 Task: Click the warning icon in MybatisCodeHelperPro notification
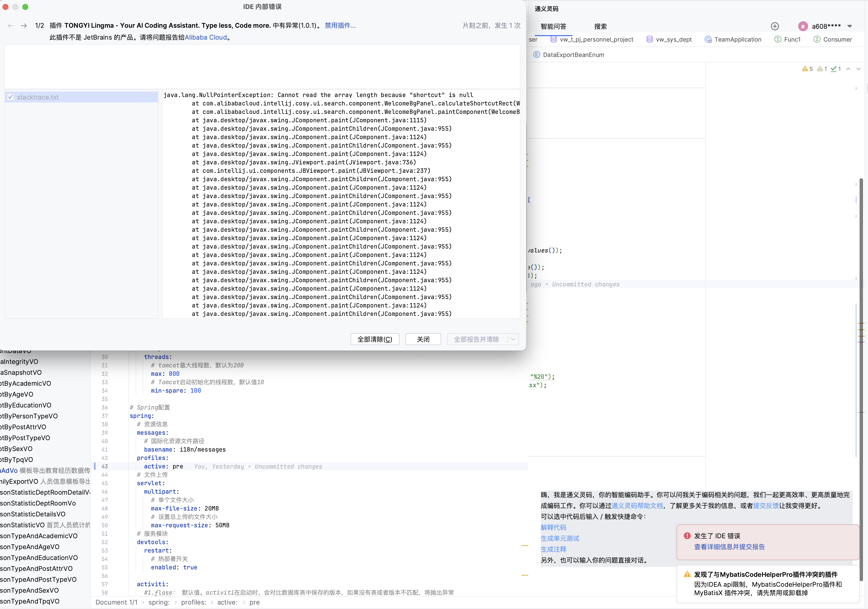pyautogui.click(x=687, y=574)
